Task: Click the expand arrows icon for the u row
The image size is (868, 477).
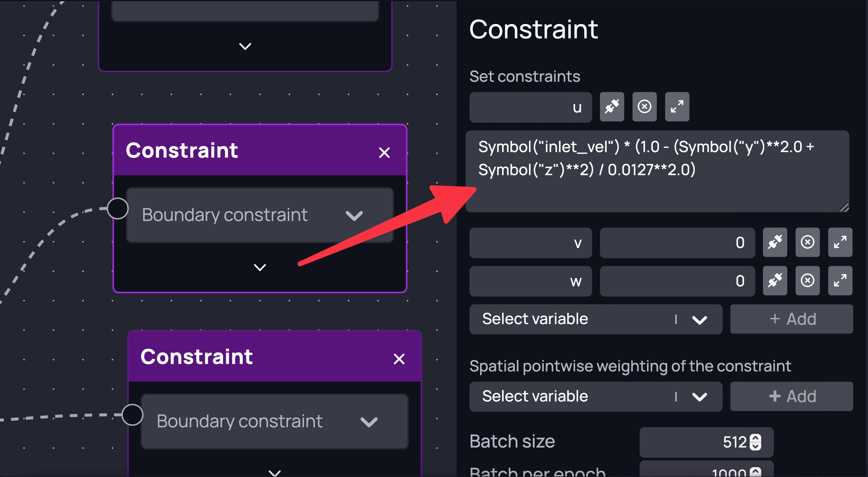Action: 677,107
